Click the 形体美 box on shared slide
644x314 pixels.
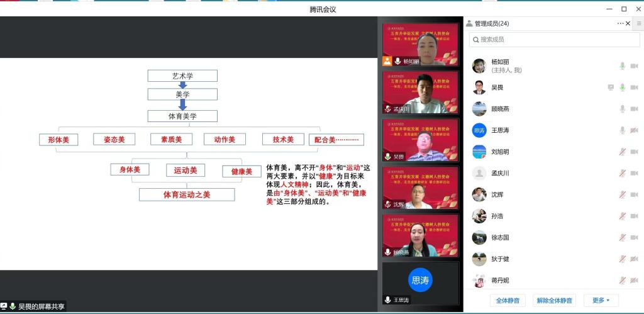click(58, 140)
